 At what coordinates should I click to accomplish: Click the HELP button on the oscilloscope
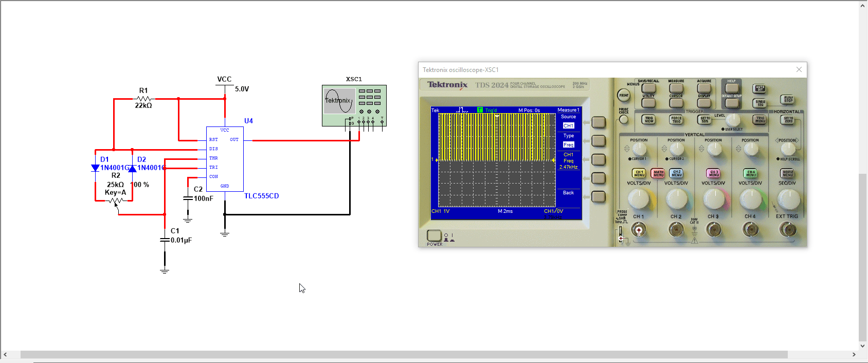pyautogui.click(x=732, y=88)
